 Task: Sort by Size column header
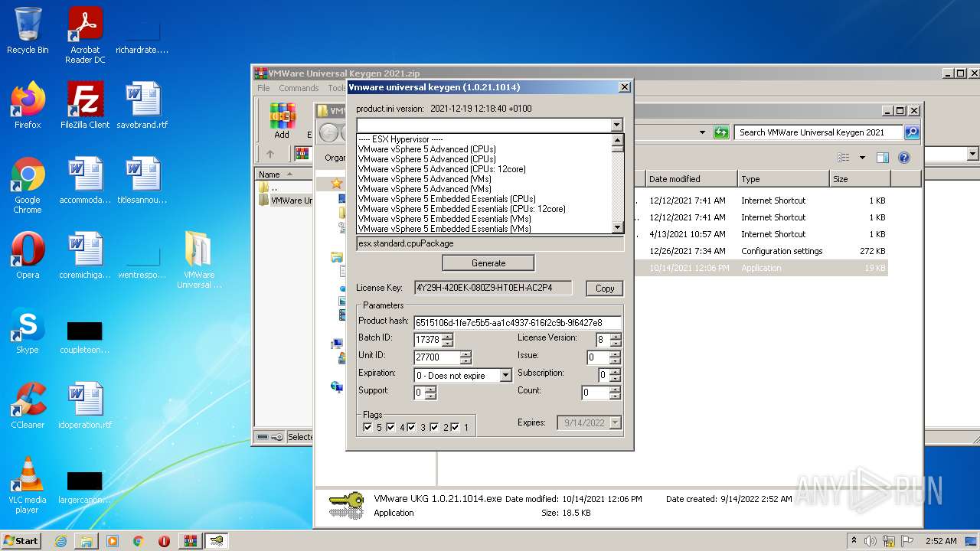pyautogui.click(x=860, y=179)
